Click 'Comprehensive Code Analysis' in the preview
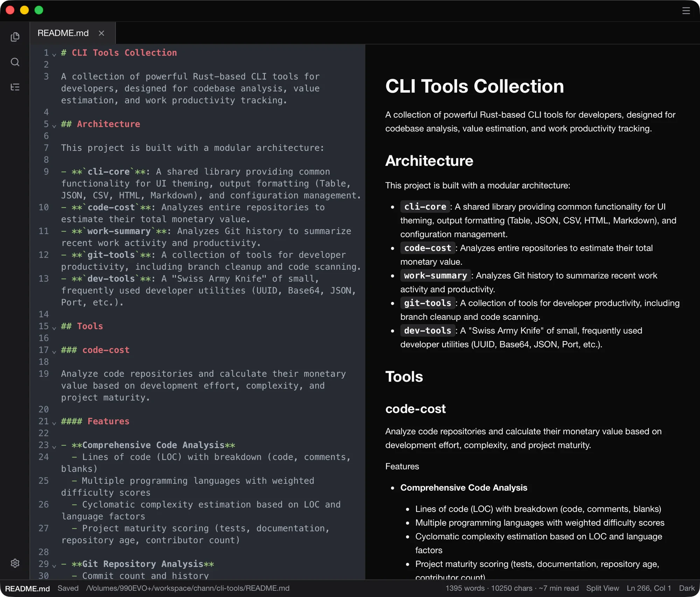The width and height of the screenshot is (700, 597). [464, 488]
